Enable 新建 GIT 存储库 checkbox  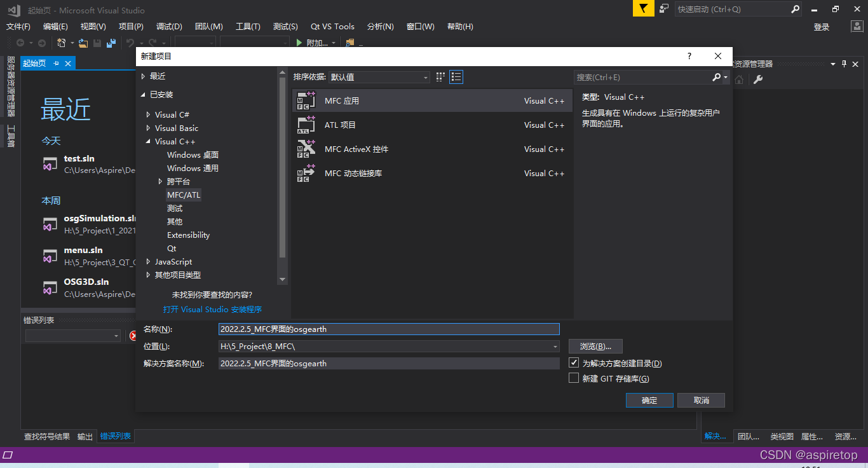tap(574, 378)
